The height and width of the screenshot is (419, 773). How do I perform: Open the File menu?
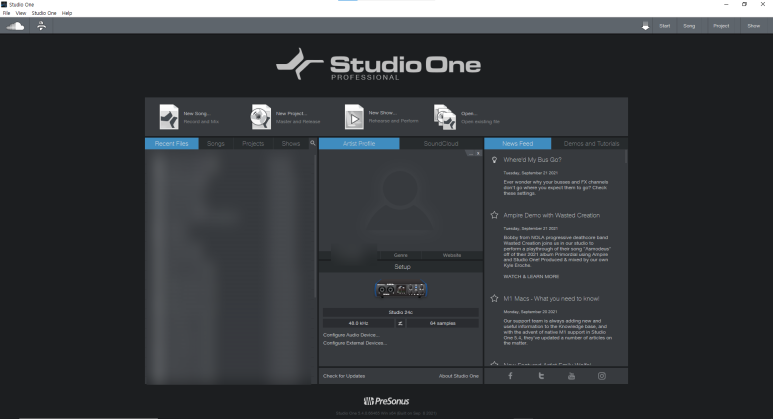[6, 13]
